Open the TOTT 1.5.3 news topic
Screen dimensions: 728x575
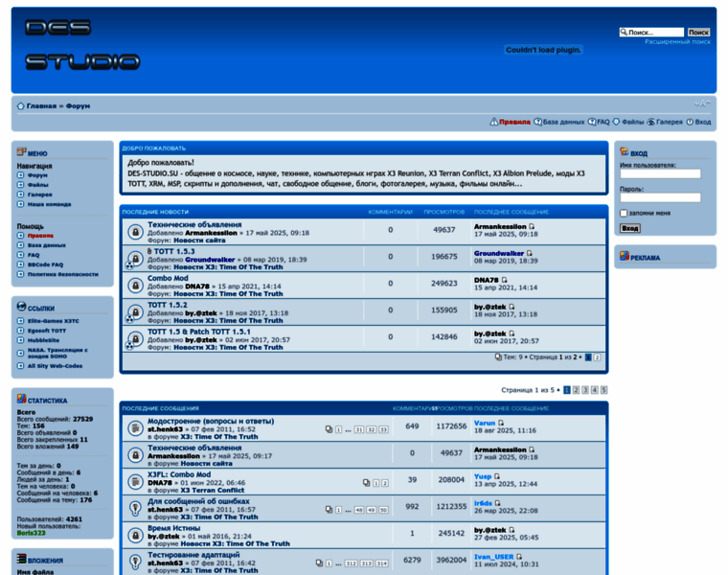174,251
